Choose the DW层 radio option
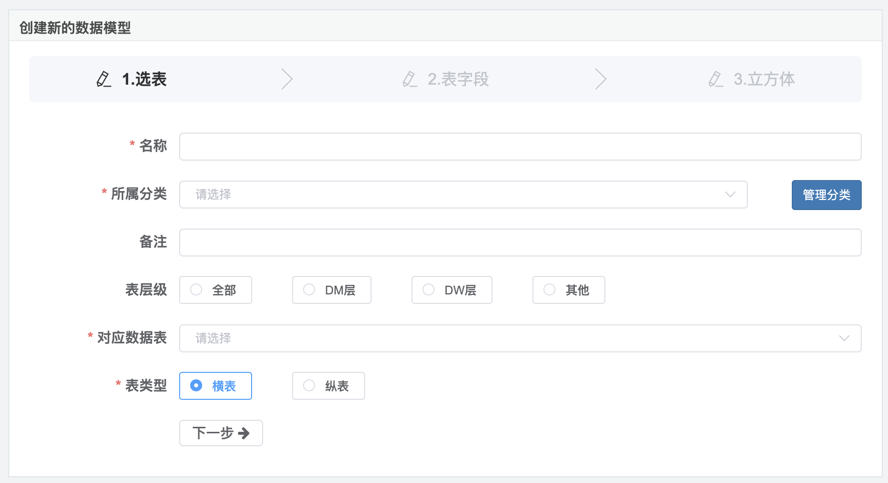 tap(429, 290)
